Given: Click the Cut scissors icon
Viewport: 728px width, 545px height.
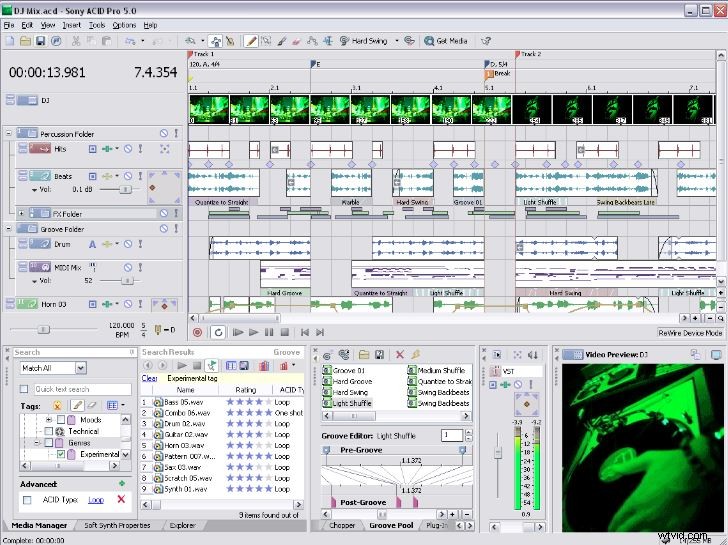Looking at the screenshot, I should [x=76, y=41].
